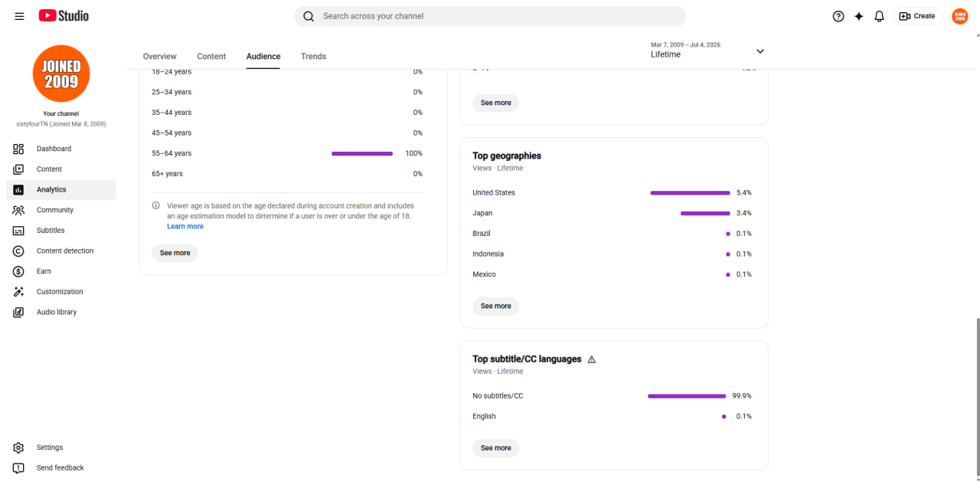Click the Mexico row label
This screenshot has width=980, height=482.
[484, 274]
